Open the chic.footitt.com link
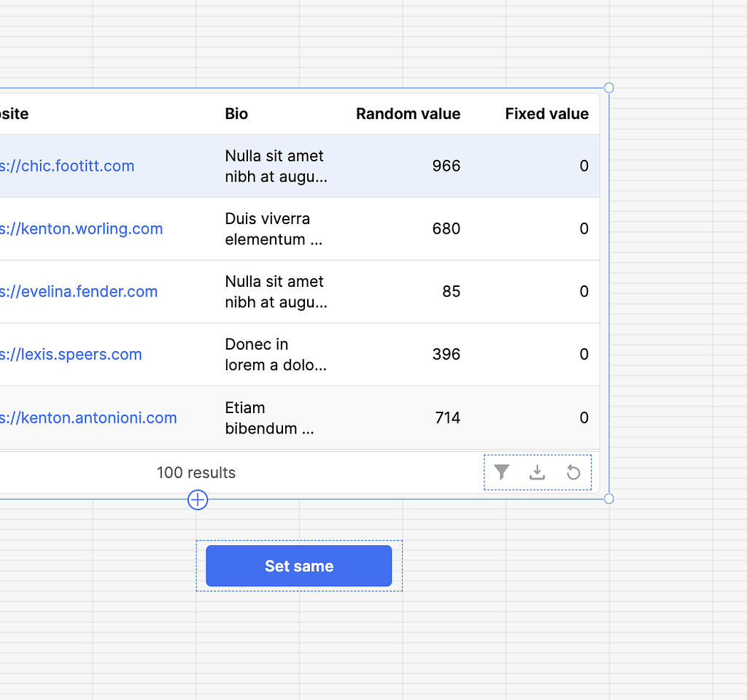Image resolution: width=747 pixels, height=700 pixels. point(67,166)
